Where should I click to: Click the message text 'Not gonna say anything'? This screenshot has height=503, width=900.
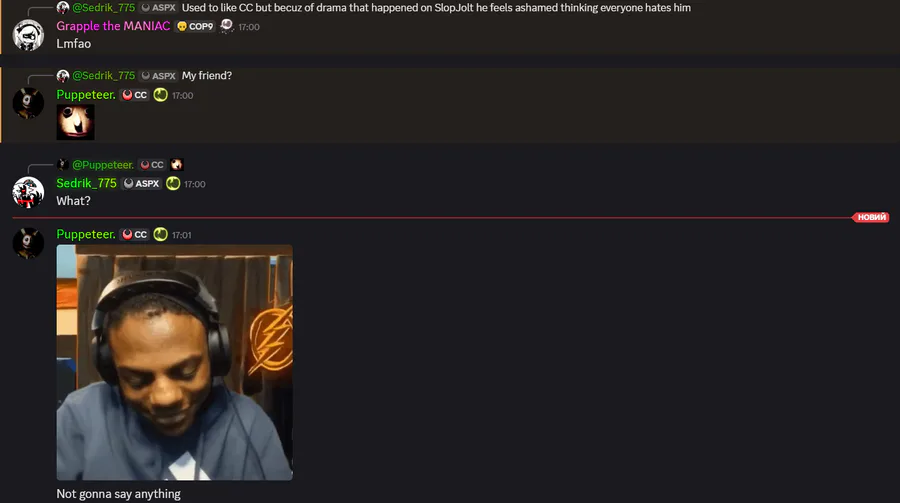[x=118, y=494]
